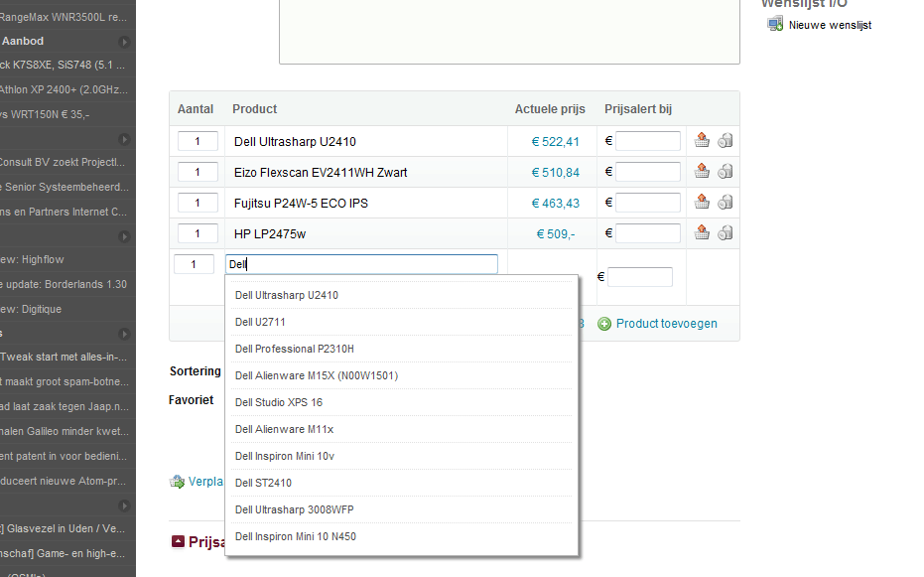The image size is (924, 577).
Task: Select Dell Inspiron Mini 10v suggestion
Action: [x=401, y=456]
